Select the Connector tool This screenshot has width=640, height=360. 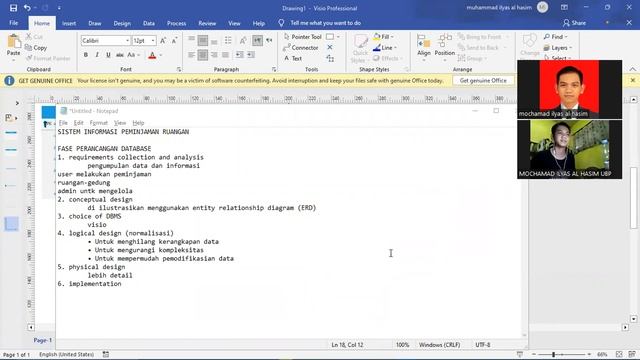point(301,48)
